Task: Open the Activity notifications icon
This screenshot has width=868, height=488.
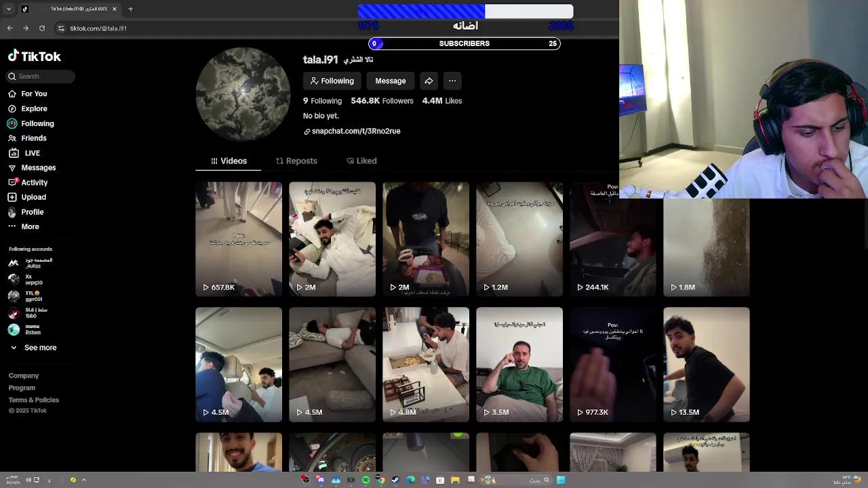Action: point(12,182)
